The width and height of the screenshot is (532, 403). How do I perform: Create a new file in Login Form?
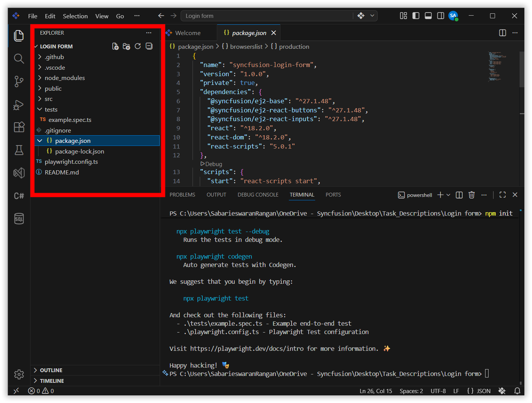[115, 46]
